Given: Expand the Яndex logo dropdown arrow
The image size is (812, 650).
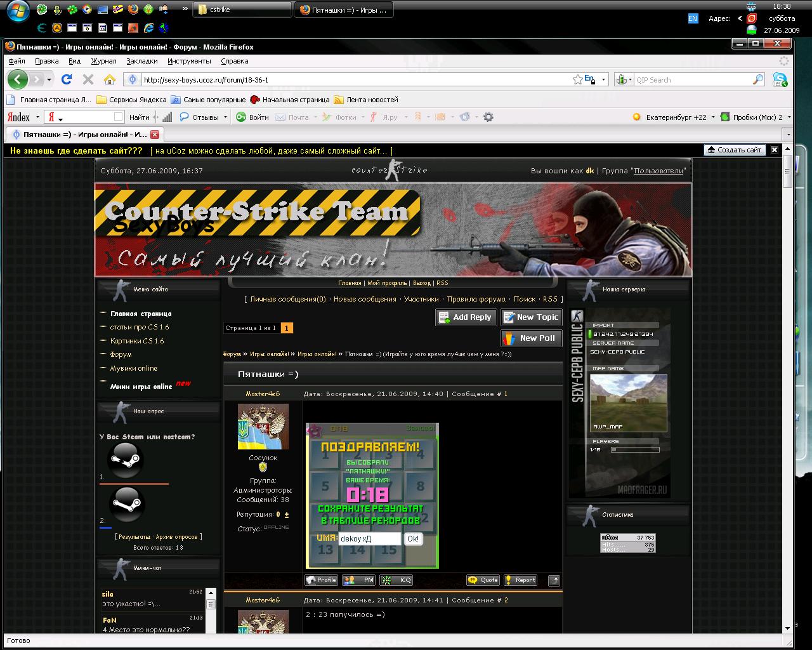Looking at the screenshot, I should [x=37, y=117].
